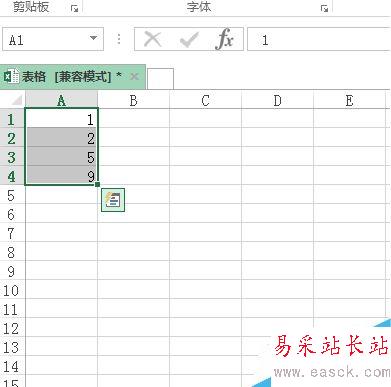This screenshot has height=387, width=391.
Task: Cancel entry with the X icon
Action: tap(153, 39)
